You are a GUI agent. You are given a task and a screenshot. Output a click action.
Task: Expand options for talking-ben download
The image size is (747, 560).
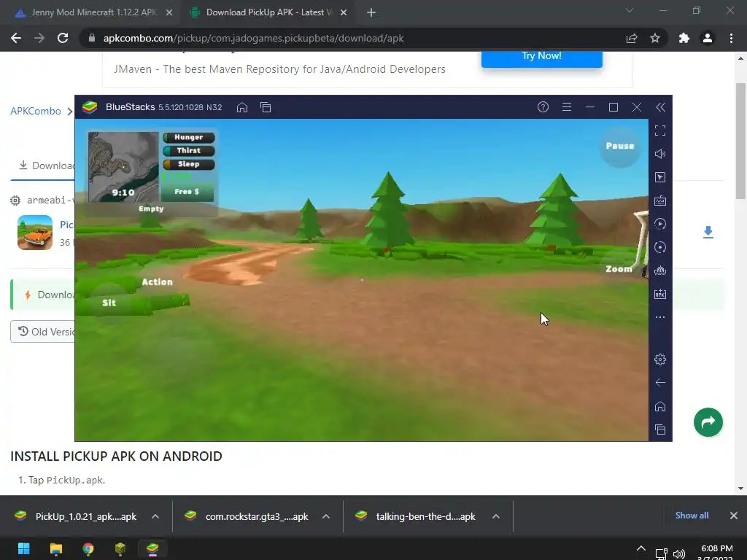tap(496, 516)
